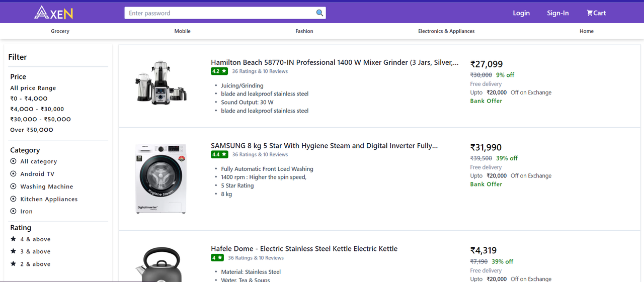Click the AXEN logo

click(54, 13)
